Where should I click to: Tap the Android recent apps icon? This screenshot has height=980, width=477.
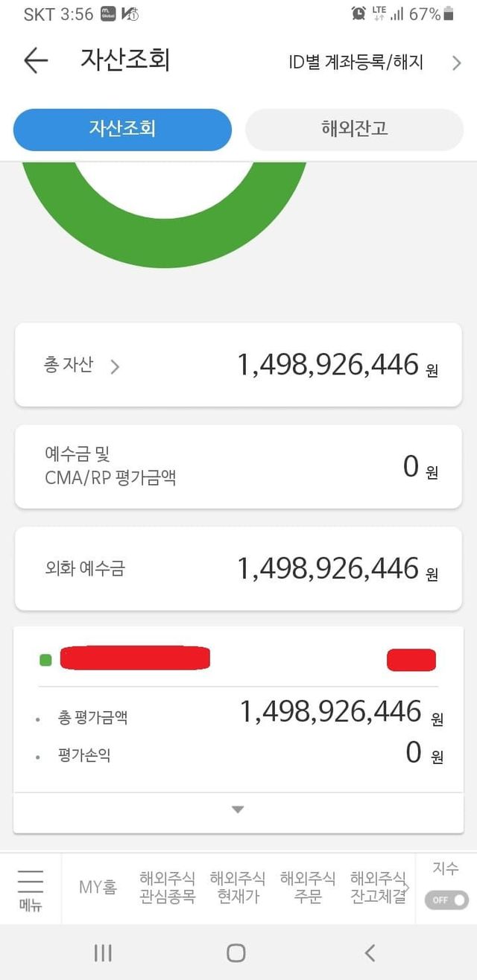click(x=103, y=952)
